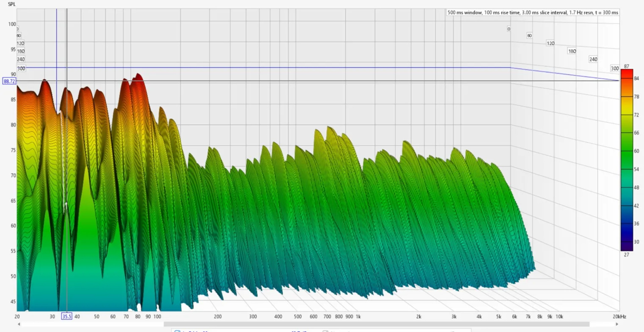Click the horizontal scrollbar thumb below the graph
Screen dimensions: 644x332
pyautogui.click(x=376, y=324)
